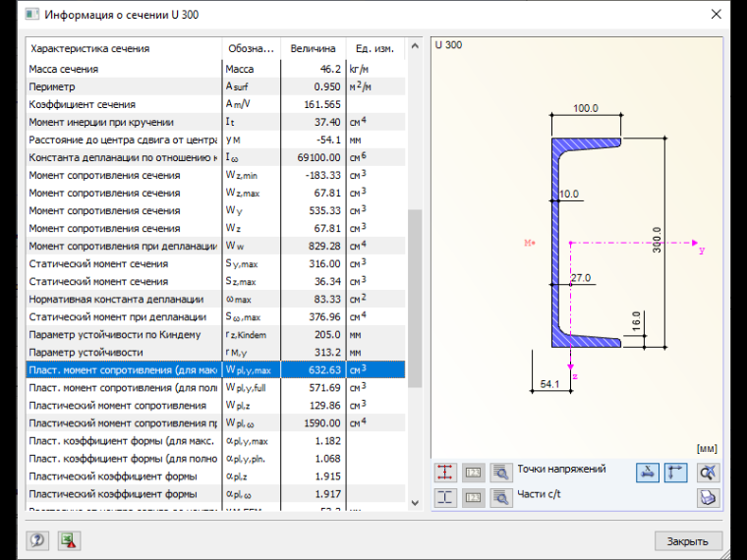
Task: Click scrollbar down arrow in properties table
Action: [415, 503]
